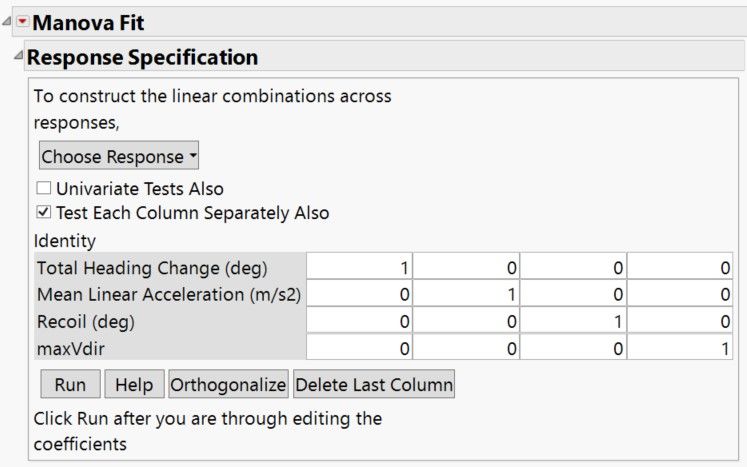Open Help for response specification
Screen dimensions: 747x467
pos(134,384)
